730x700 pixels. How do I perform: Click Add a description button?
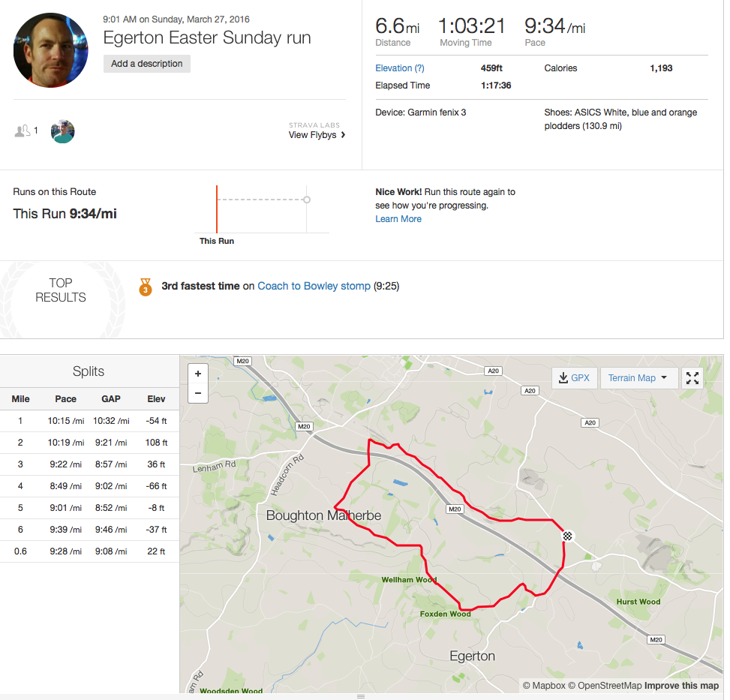(147, 64)
